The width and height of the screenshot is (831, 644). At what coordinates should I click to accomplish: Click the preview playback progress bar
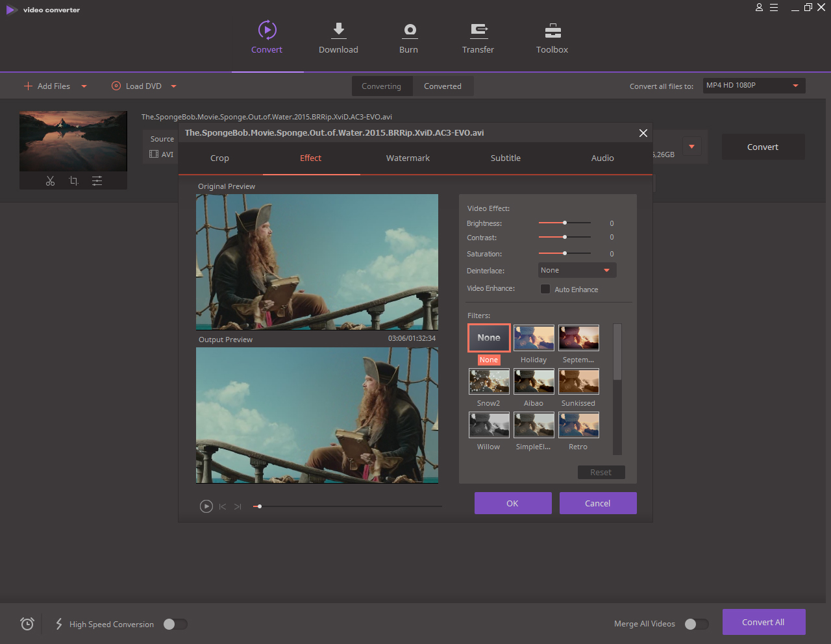click(x=347, y=506)
